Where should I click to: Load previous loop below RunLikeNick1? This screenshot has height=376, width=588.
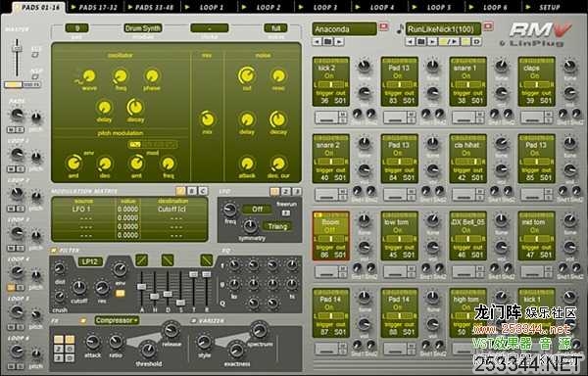click(x=411, y=41)
